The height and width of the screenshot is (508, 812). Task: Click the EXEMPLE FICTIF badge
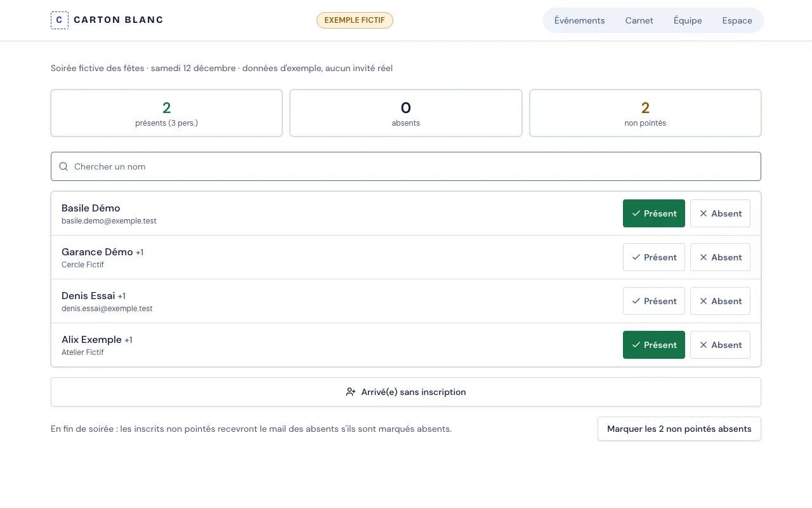pos(355,20)
